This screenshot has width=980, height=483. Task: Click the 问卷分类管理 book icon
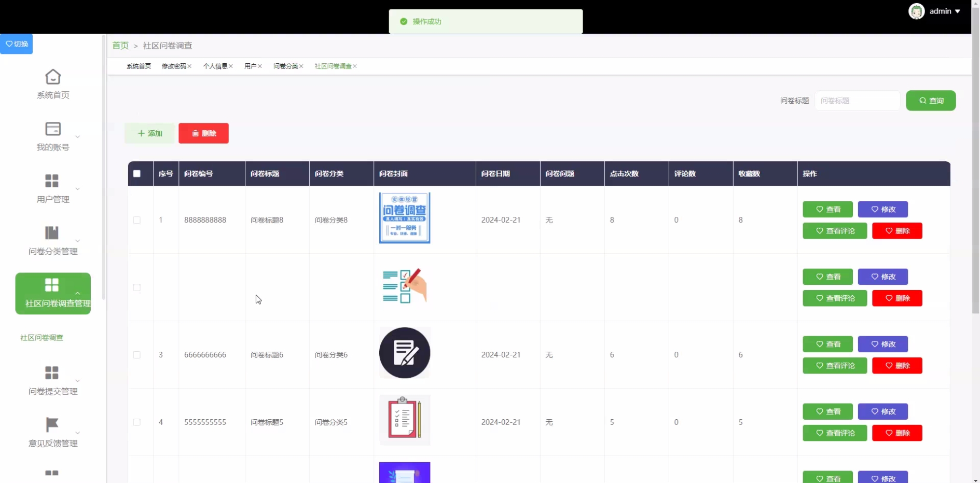tap(52, 232)
